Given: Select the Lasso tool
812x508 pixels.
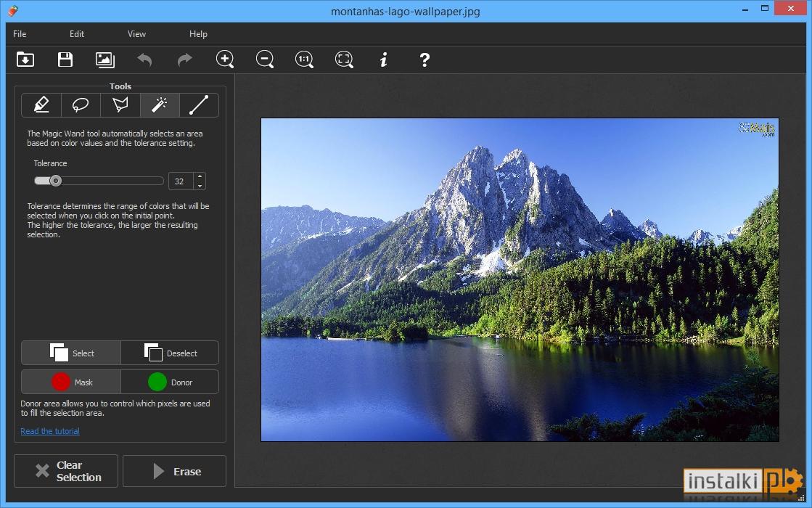Looking at the screenshot, I should pos(81,105).
